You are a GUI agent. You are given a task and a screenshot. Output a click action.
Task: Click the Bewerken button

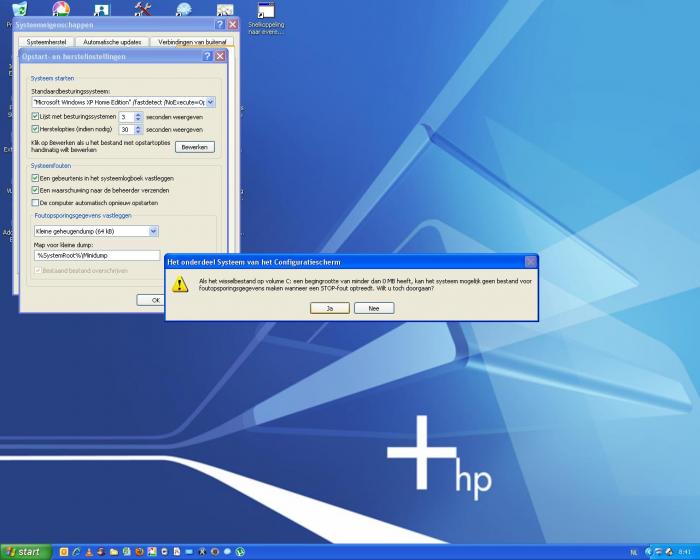point(195,147)
